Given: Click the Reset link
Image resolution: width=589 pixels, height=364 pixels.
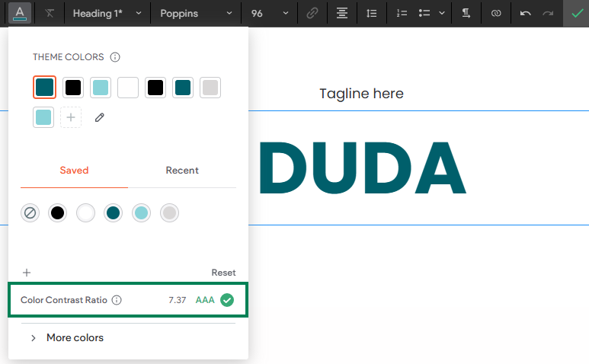Looking at the screenshot, I should [223, 273].
